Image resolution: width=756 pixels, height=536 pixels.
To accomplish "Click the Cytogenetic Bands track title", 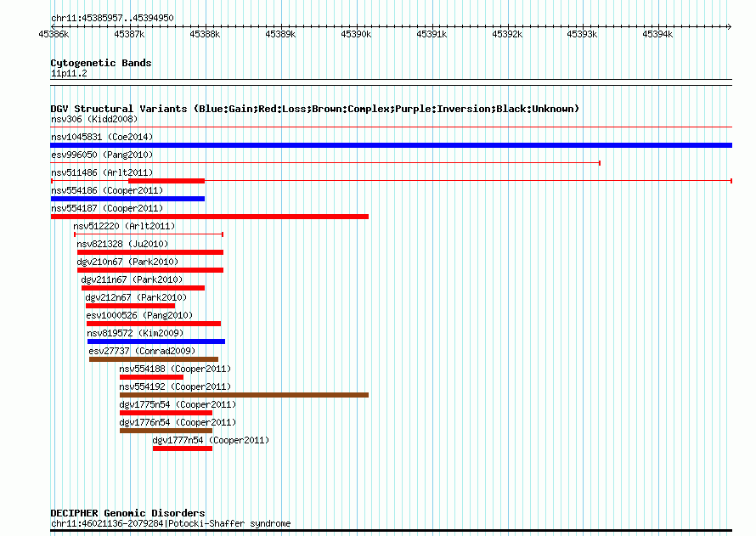I will (101, 63).
